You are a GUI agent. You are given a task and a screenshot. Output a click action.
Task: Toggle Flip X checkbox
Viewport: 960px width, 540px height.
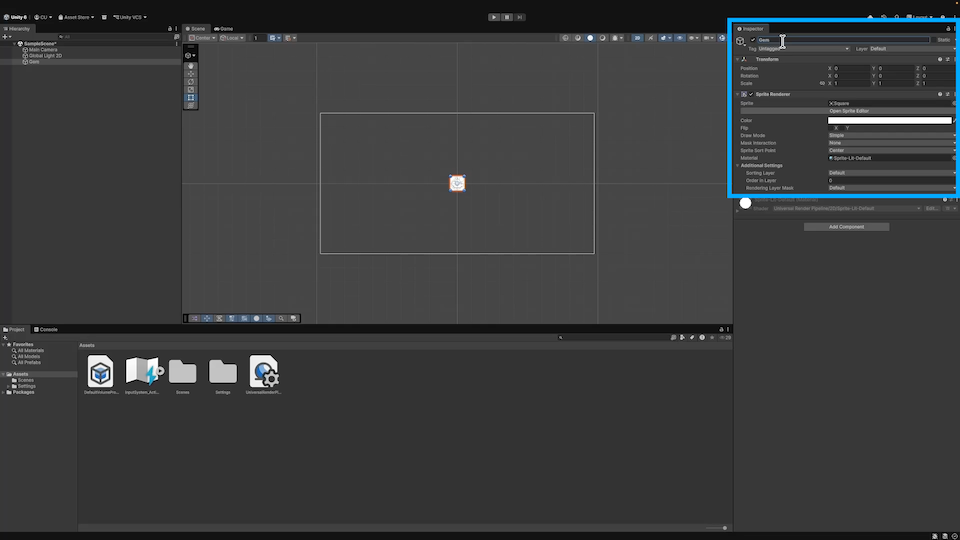coord(831,128)
